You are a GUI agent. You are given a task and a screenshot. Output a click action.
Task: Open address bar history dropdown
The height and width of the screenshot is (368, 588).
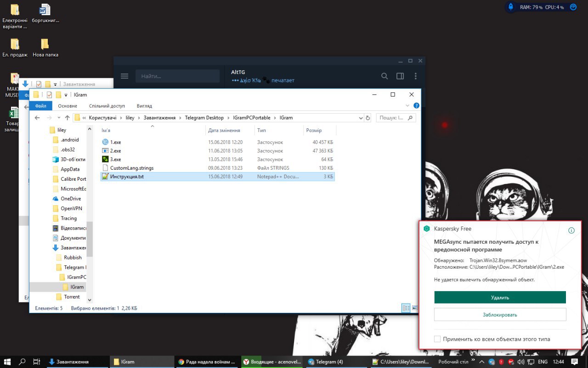361,118
